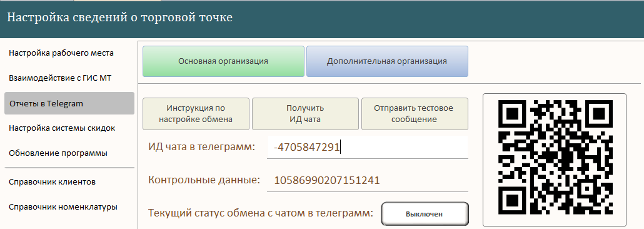The width and height of the screenshot is (644, 229).
Task: Open Обновление программы menu item
Action: click(x=58, y=153)
